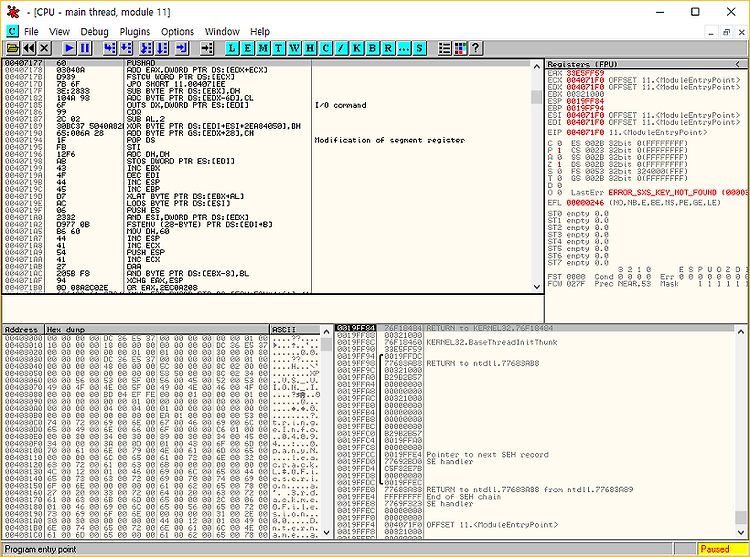
Task: Restart the program with the rewind icon
Action: [x=29, y=48]
